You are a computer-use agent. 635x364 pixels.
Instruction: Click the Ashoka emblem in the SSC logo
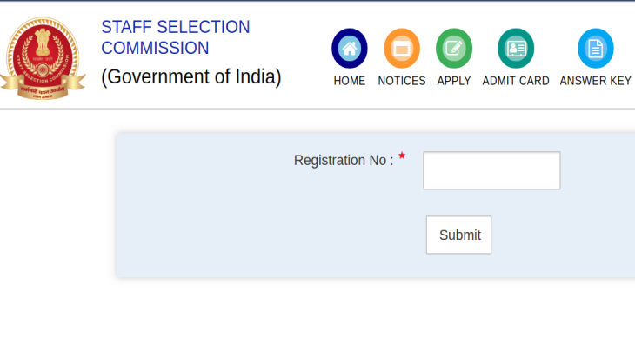click(x=43, y=42)
